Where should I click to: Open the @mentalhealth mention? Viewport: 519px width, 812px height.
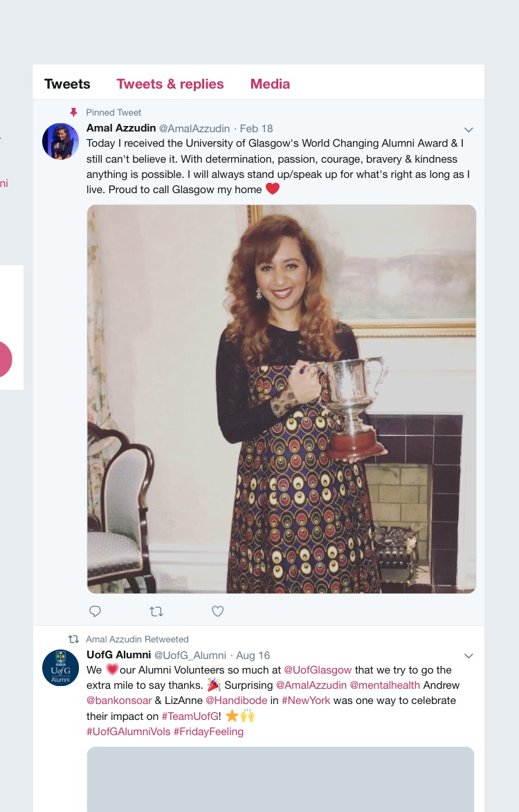[x=385, y=685]
